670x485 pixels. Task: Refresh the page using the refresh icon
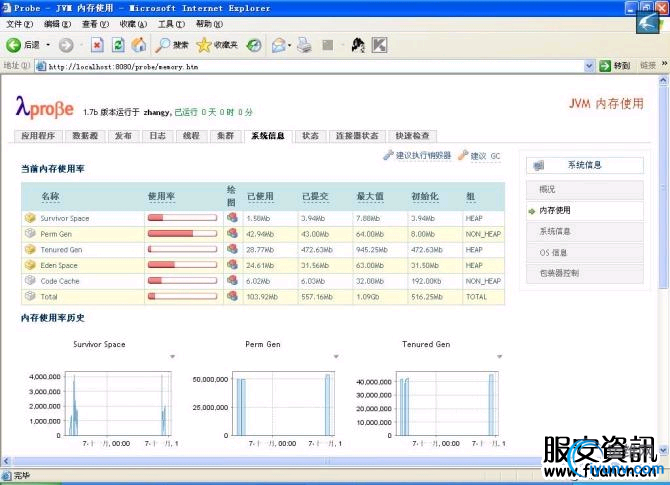coord(118,45)
